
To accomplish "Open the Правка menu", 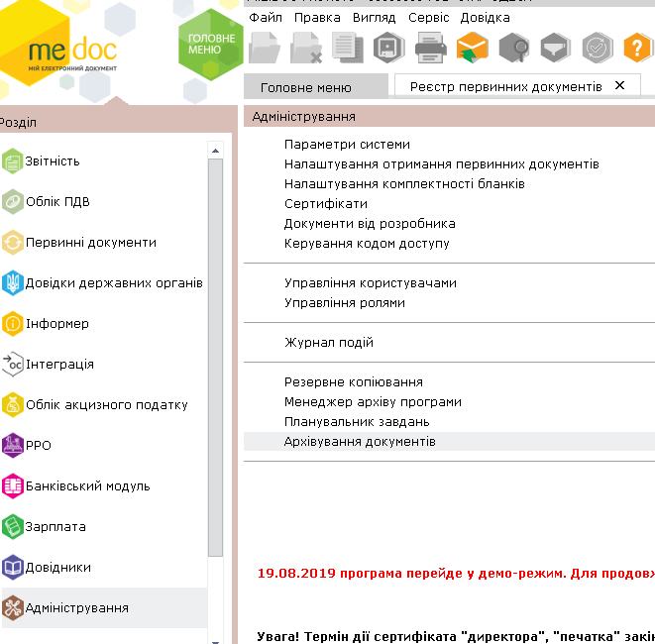I will (x=317, y=18).
